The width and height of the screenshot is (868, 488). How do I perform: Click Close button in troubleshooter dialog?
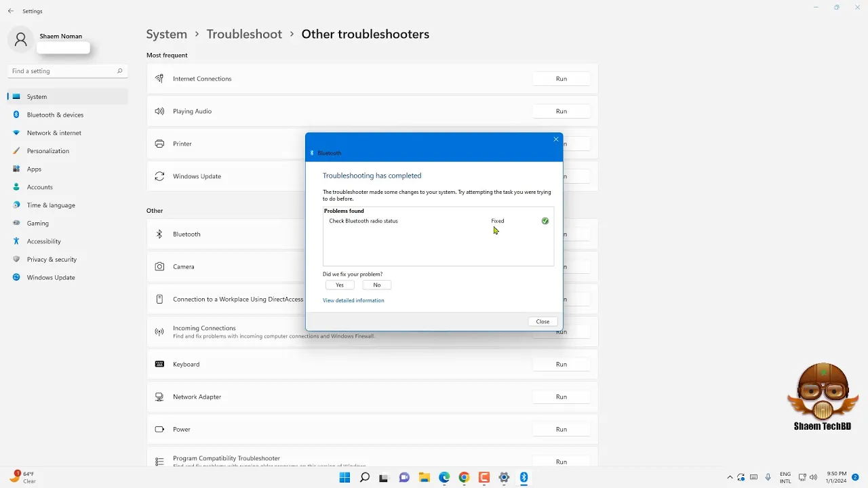pyautogui.click(x=542, y=321)
